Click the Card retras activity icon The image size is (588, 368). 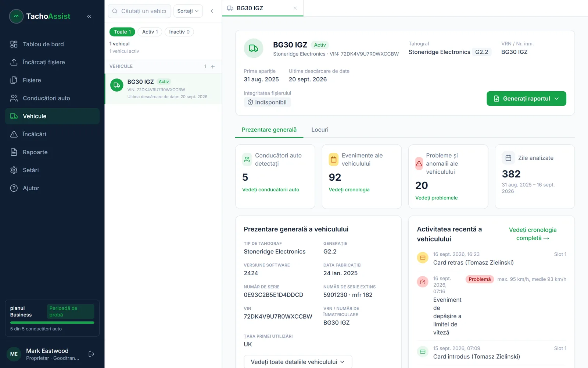[x=423, y=258]
